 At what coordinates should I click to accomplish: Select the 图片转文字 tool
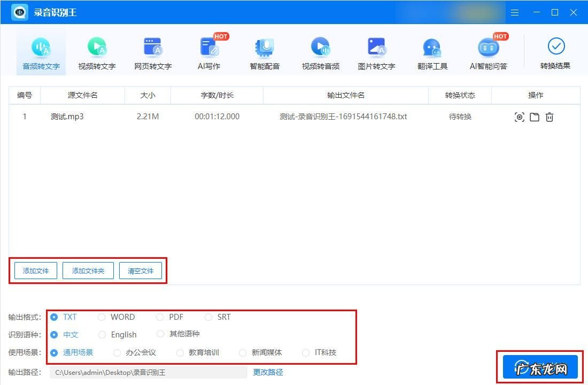tap(376, 53)
